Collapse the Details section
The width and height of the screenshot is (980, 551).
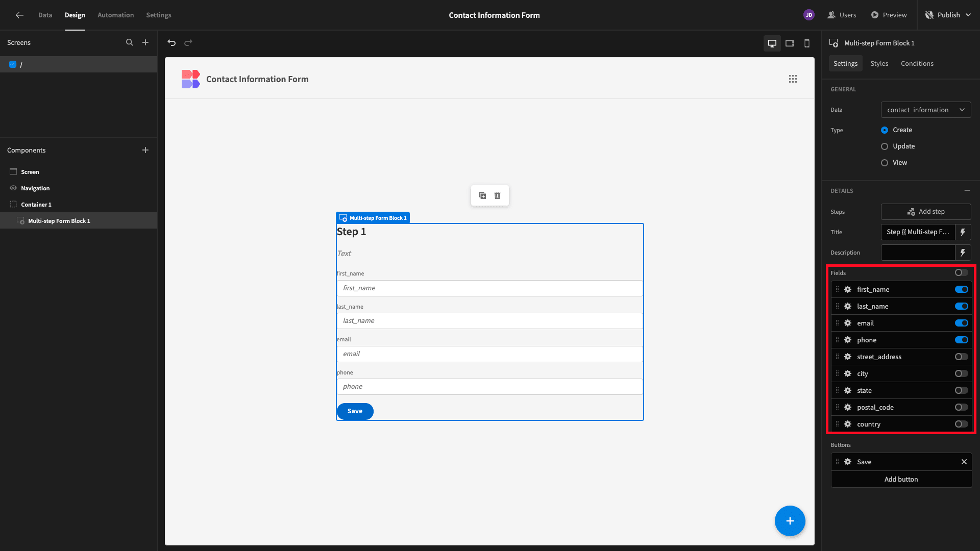click(x=967, y=190)
